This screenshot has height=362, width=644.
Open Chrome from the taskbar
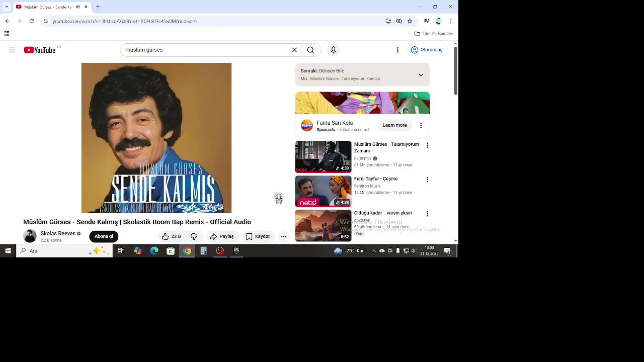187,251
